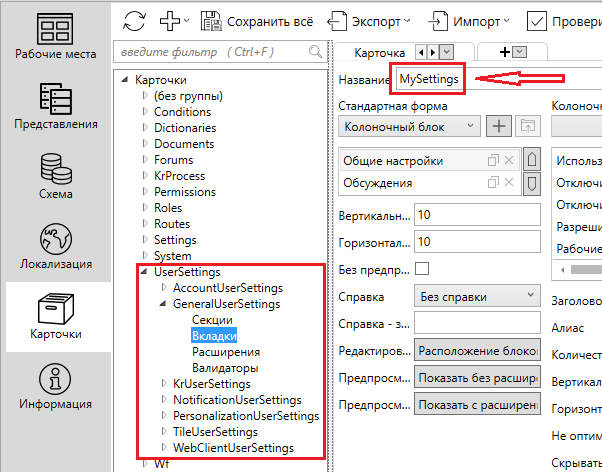Toggle the Без предпр... checkbox
602x472 pixels.
click(422, 268)
